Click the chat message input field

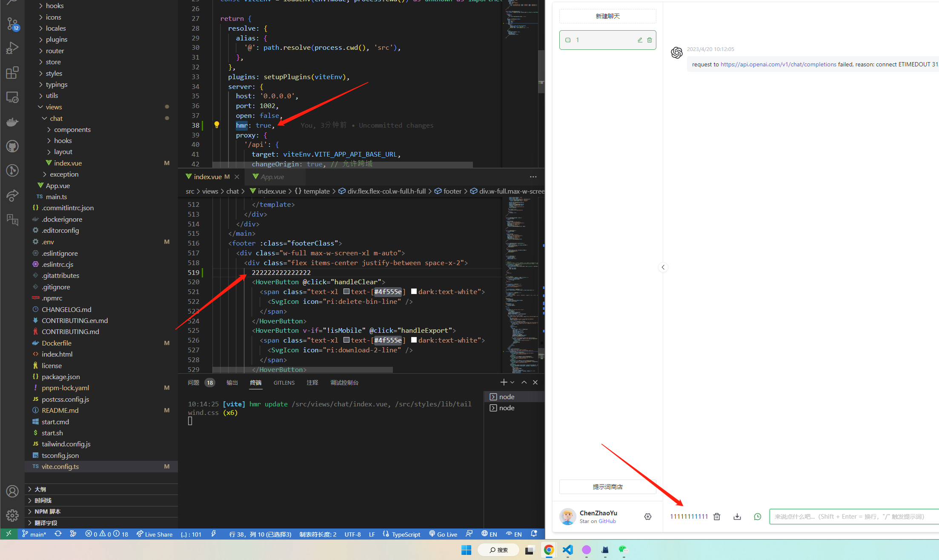point(851,517)
